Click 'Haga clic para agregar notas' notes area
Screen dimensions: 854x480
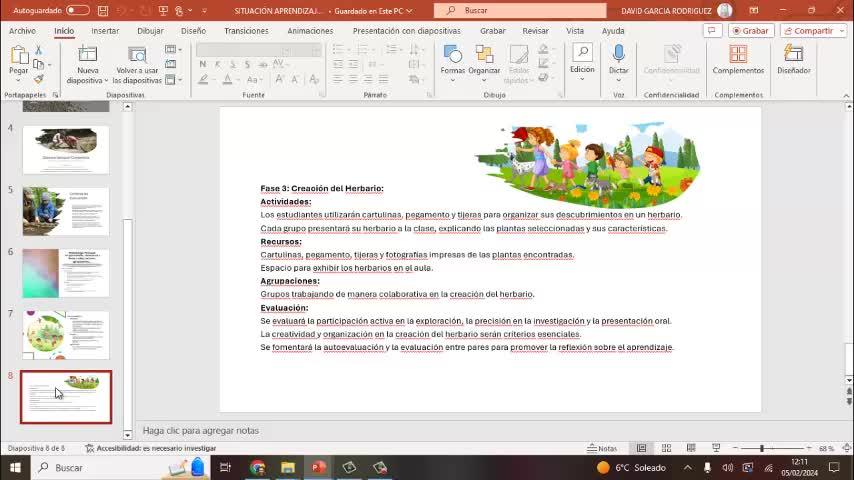(200, 430)
